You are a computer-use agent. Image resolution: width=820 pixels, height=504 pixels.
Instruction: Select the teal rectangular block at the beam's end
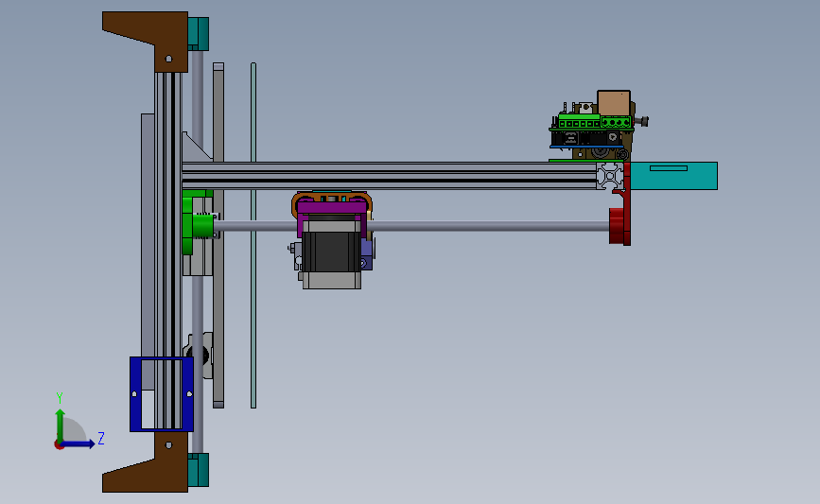pos(673,176)
